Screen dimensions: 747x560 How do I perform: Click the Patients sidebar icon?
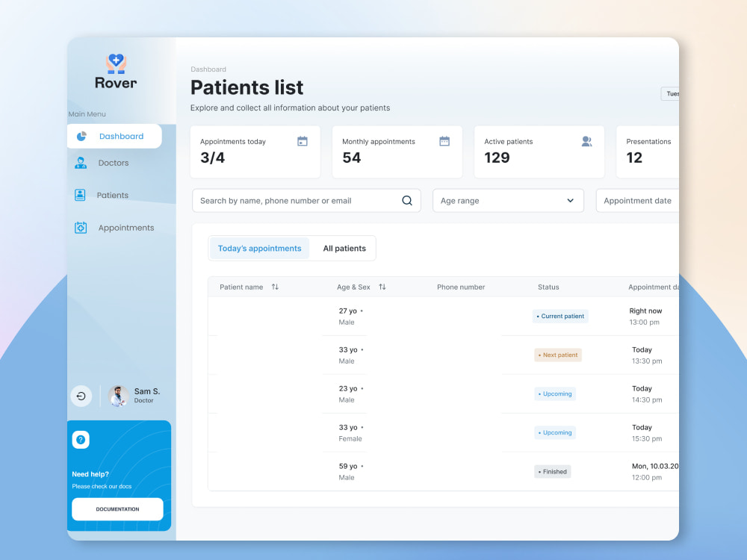click(x=81, y=195)
